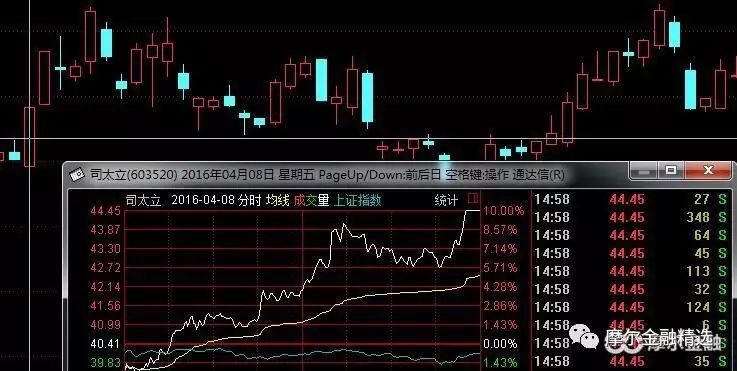The image size is (737, 371).
Task: Select the trade row with volume 35
Action: [x=630, y=362]
